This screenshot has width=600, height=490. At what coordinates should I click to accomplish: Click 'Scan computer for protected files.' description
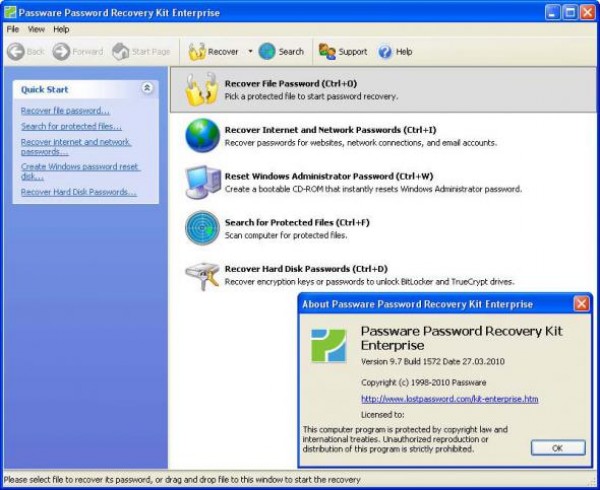click(286, 235)
